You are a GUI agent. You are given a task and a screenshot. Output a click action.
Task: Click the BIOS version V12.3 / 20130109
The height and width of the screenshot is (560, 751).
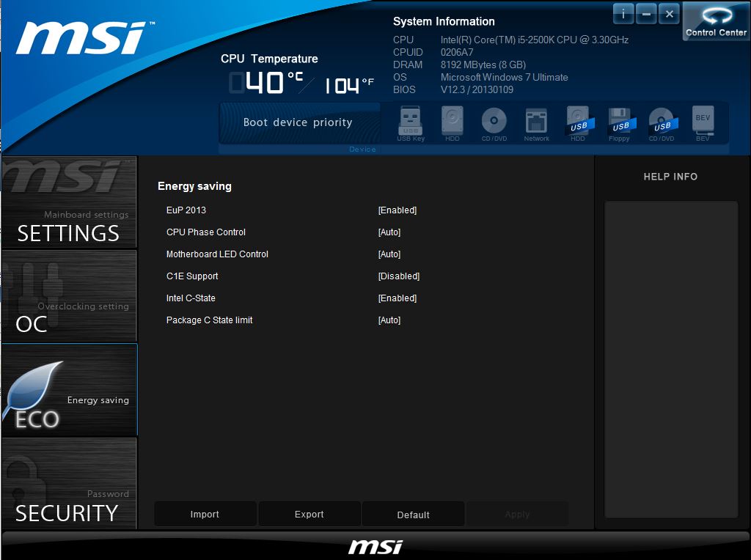(477, 89)
